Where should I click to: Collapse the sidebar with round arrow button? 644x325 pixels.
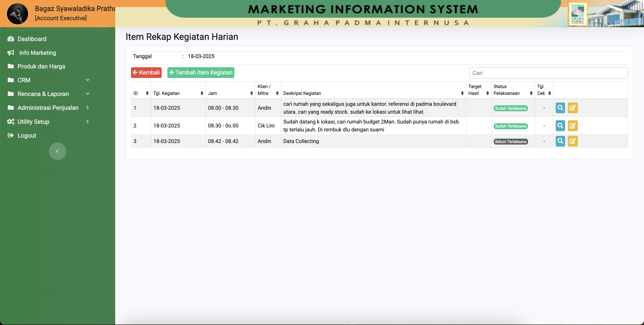(57, 151)
